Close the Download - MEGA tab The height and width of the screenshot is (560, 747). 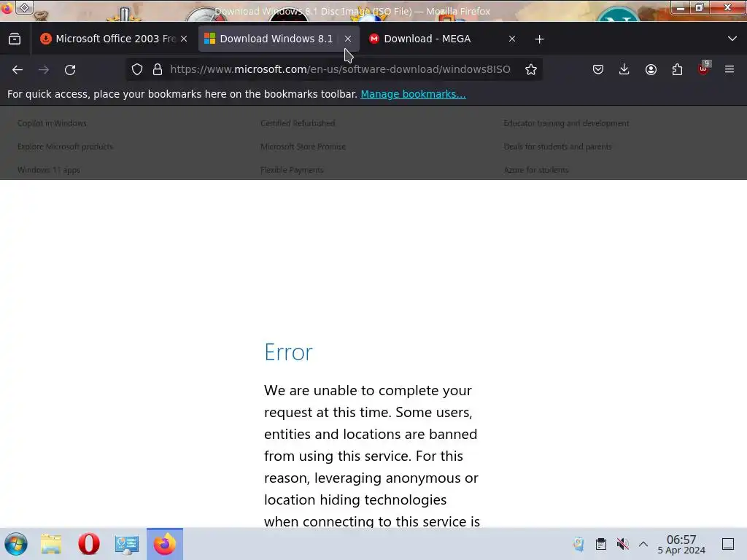pyautogui.click(x=511, y=39)
